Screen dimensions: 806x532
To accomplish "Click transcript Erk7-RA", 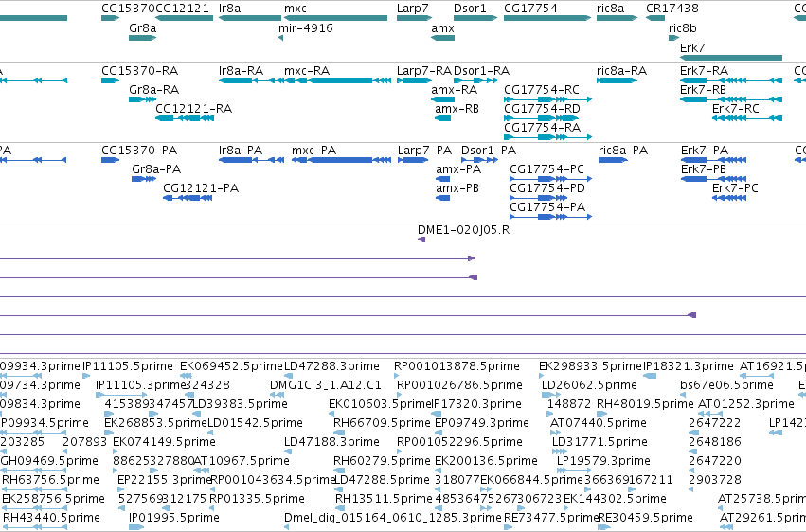I will click(705, 70).
